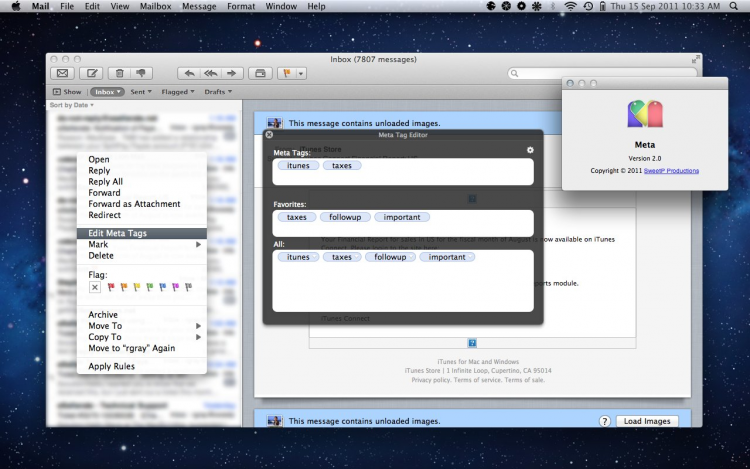Viewport: 750px width, 469px height.
Task: Open the flag color dropdown arrow in toolbar
Action: pos(301,73)
